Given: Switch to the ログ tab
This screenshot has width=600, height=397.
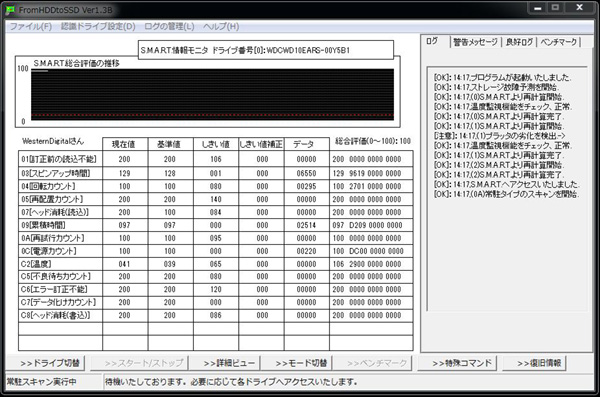Looking at the screenshot, I should click(432, 41).
